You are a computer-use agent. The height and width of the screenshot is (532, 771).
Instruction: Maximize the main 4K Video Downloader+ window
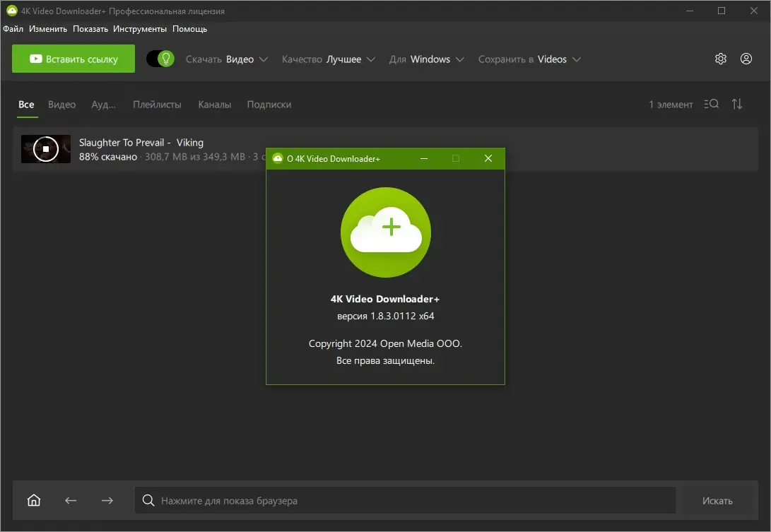coord(722,11)
